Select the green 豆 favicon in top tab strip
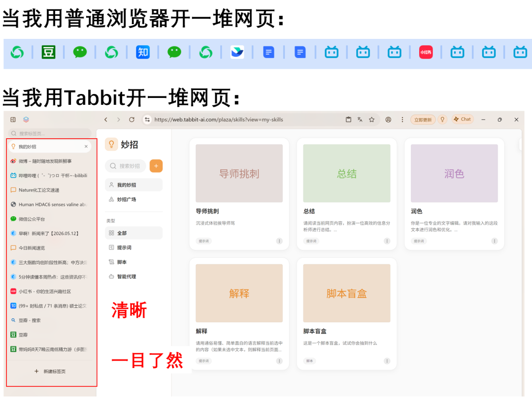The width and height of the screenshot is (532, 399). point(48,53)
